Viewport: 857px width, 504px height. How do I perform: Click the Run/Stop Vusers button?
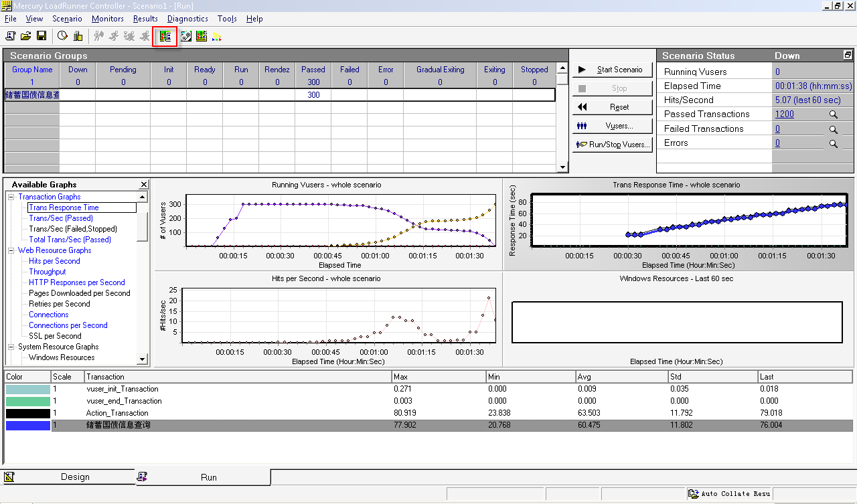click(x=613, y=145)
